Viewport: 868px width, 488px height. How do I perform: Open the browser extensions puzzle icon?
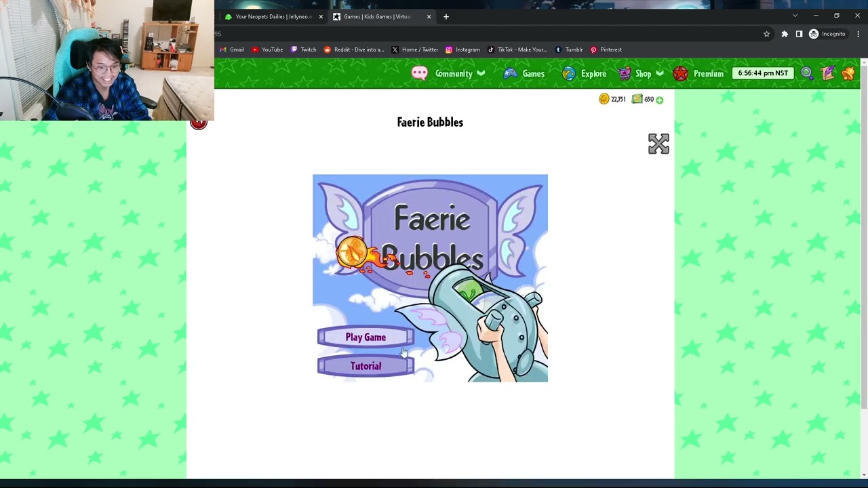[785, 34]
